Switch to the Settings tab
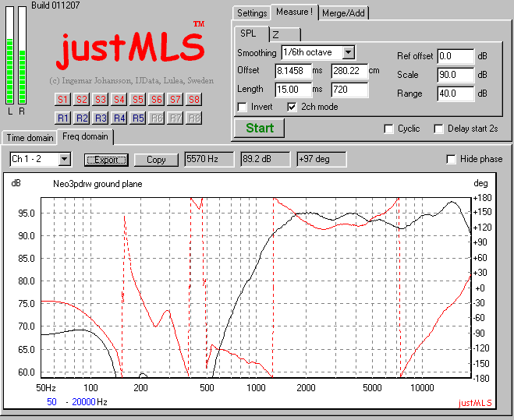514x420 pixels. point(252,13)
